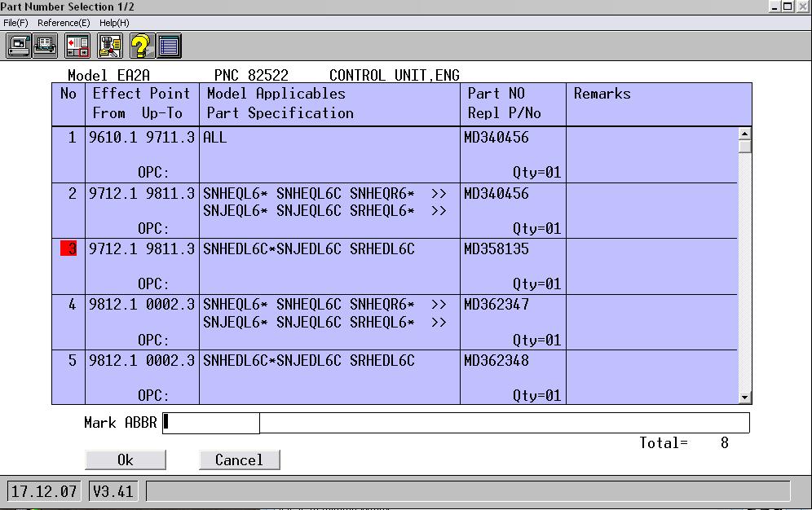Click the highlighted red row number 3

coord(69,248)
